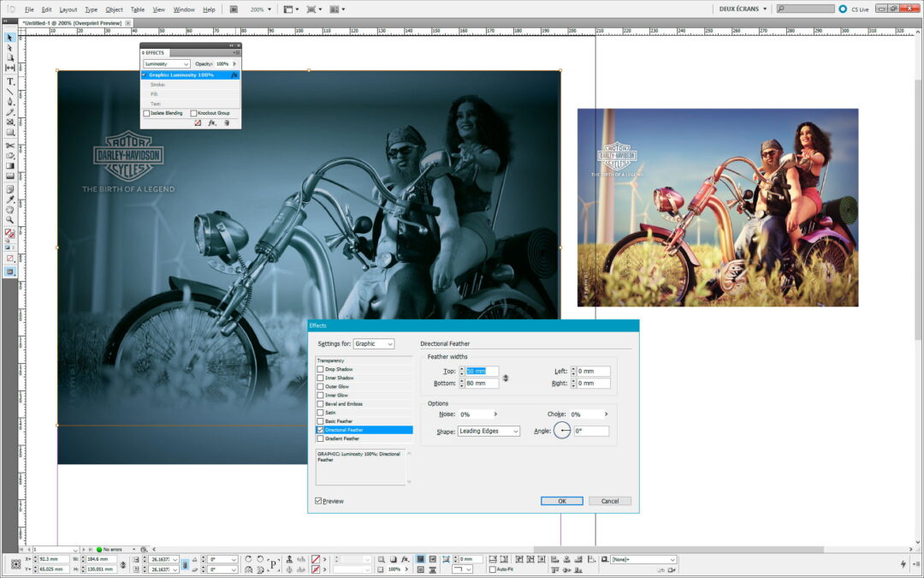Select the Eyedropper tool

(x=10, y=199)
